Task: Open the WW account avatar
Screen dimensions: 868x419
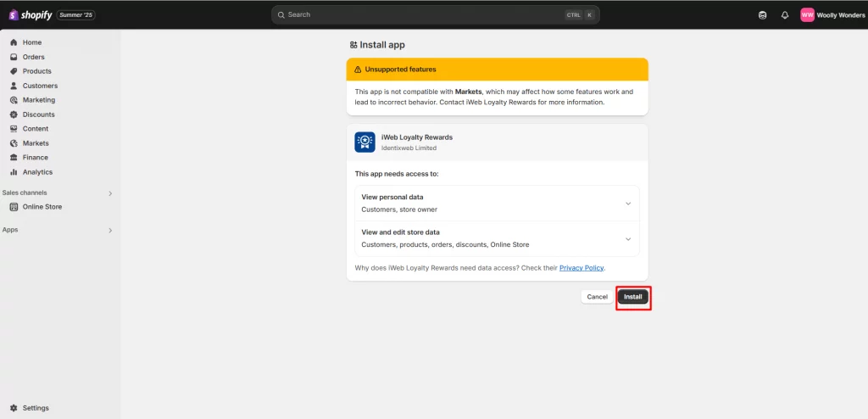Action: point(807,15)
